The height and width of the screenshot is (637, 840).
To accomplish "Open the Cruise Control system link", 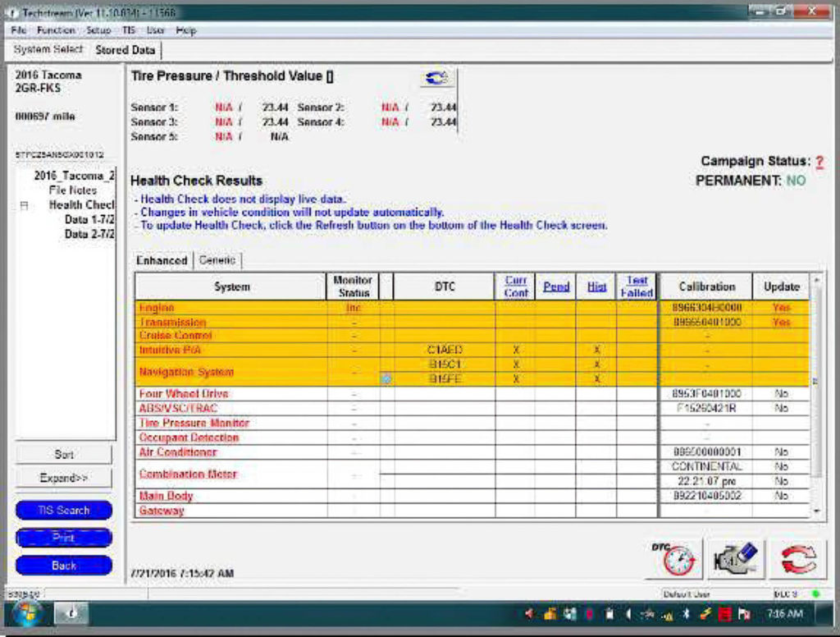I will [x=176, y=336].
